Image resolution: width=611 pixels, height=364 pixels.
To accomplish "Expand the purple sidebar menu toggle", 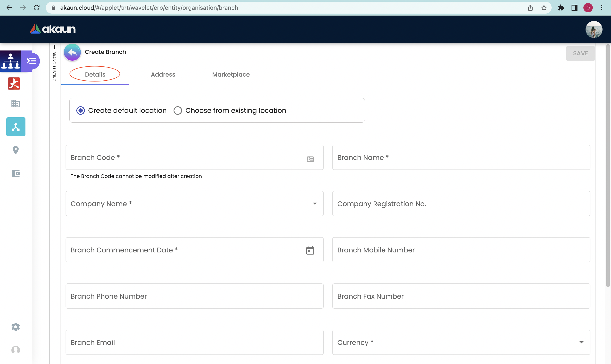I will 32,61.
